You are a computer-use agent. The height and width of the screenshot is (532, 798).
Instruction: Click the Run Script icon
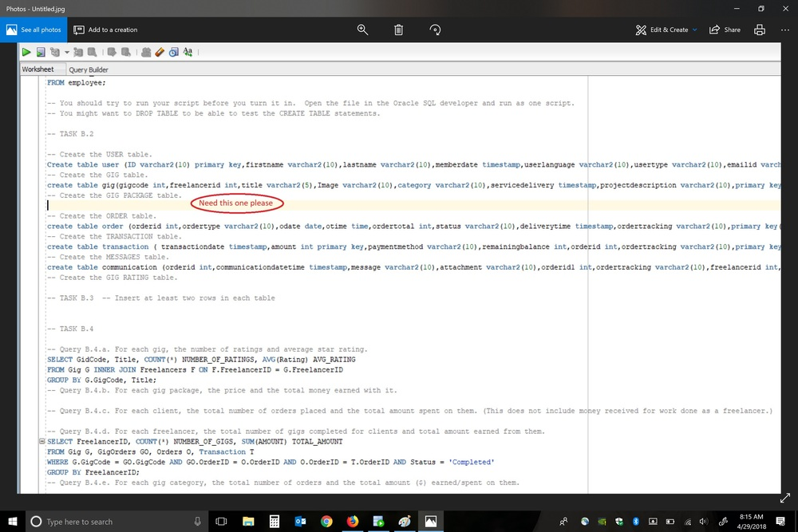[x=40, y=52]
